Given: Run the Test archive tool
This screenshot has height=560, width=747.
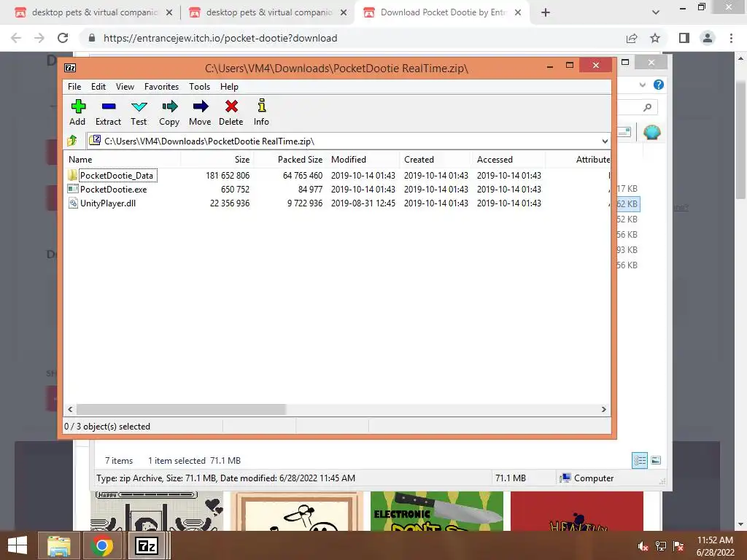Looking at the screenshot, I should pos(139,112).
